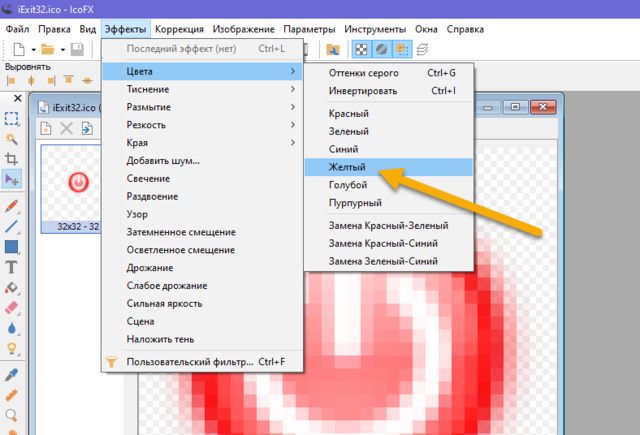This screenshot has height=435, width=640.
Task: Open the batch process folder-wrench icon
Action: coord(333,50)
